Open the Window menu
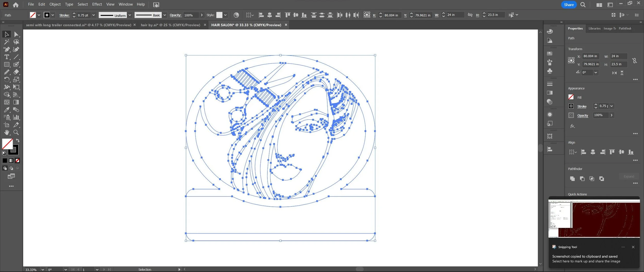The image size is (644, 272). [126, 4]
